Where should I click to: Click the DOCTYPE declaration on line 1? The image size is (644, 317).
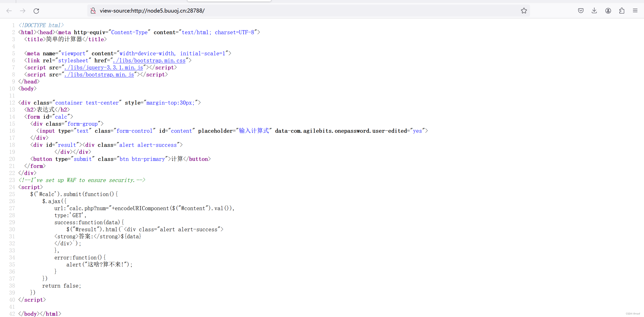point(41,25)
